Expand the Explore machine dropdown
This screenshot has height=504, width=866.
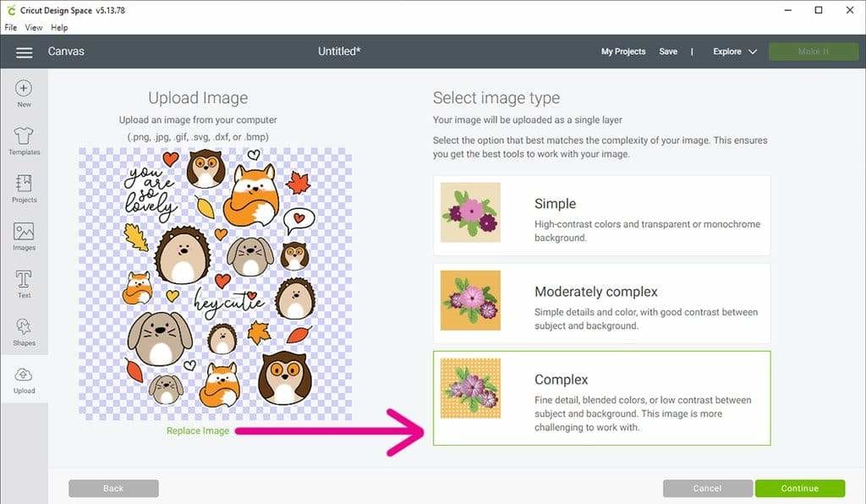(x=734, y=52)
